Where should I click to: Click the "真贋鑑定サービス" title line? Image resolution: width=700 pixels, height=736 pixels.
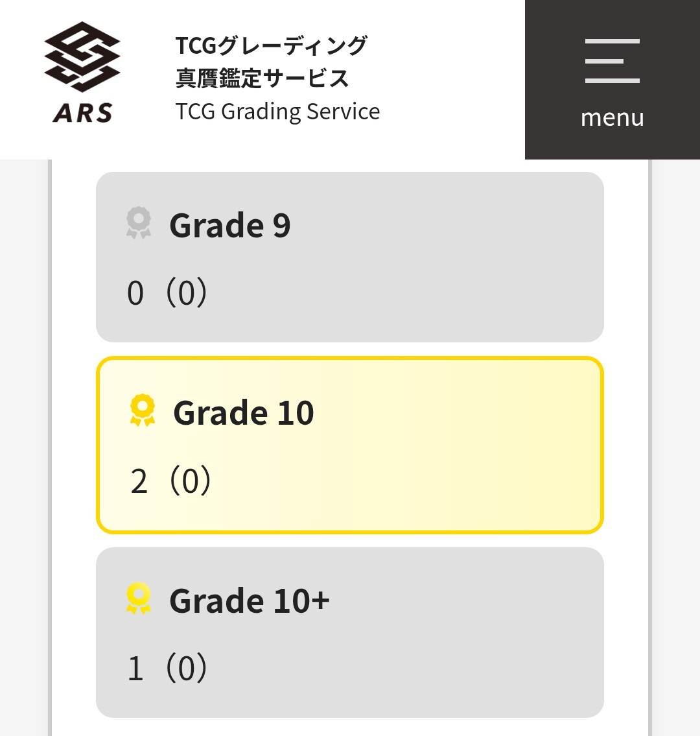(x=262, y=78)
